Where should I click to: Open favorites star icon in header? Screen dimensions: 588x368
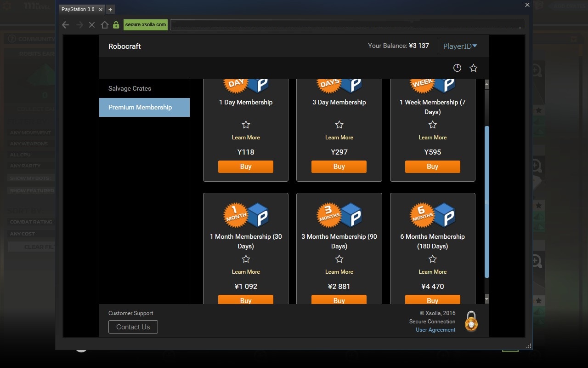[474, 68]
